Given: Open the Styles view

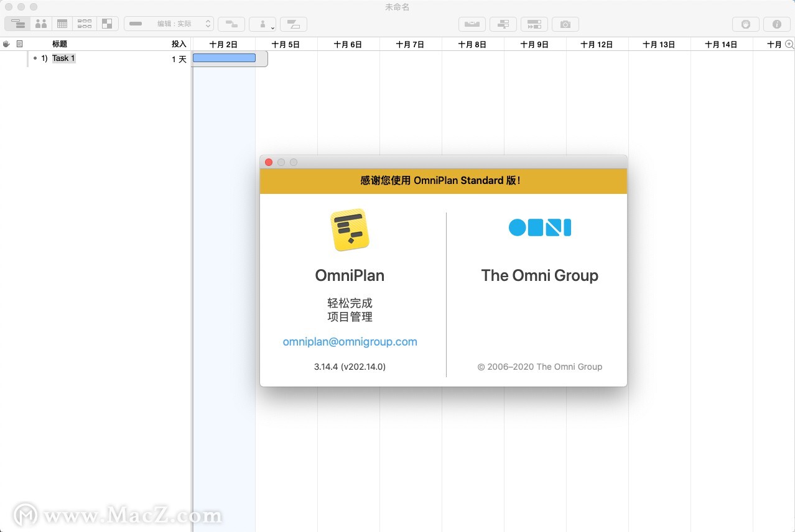Looking at the screenshot, I should pyautogui.click(x=107, y=24).
